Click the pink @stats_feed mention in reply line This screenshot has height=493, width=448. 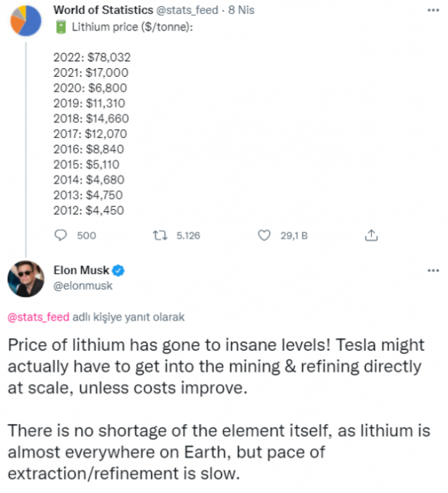[38, 317]
